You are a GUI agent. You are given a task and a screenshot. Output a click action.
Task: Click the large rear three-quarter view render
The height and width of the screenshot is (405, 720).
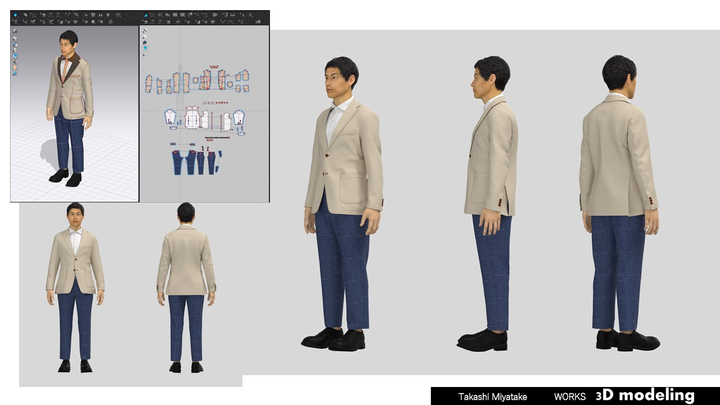click(x=620, y=200)
